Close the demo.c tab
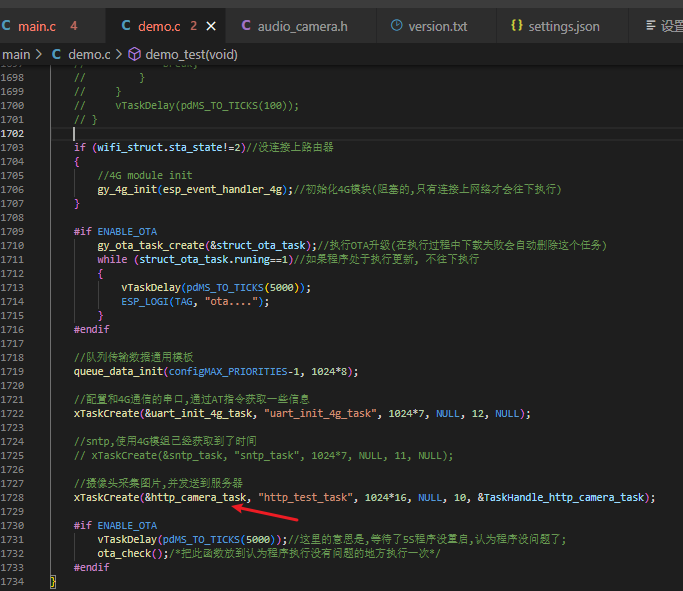Image resolution: width=683 pixels, height=591 pixels. click(x=211, y=27)
